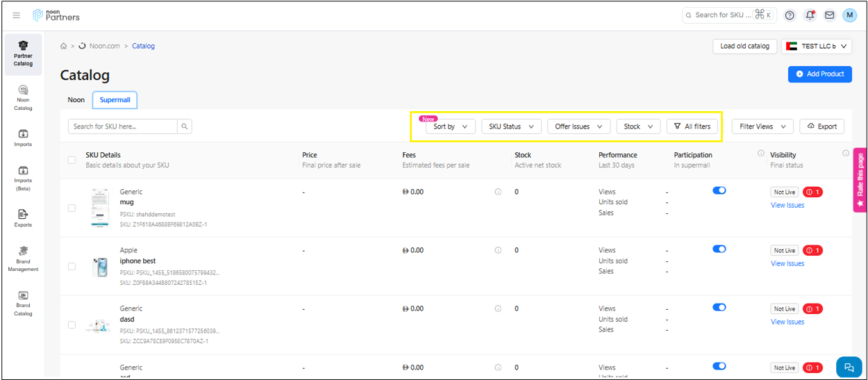Click the Search for SKU here field

[124, 126]
